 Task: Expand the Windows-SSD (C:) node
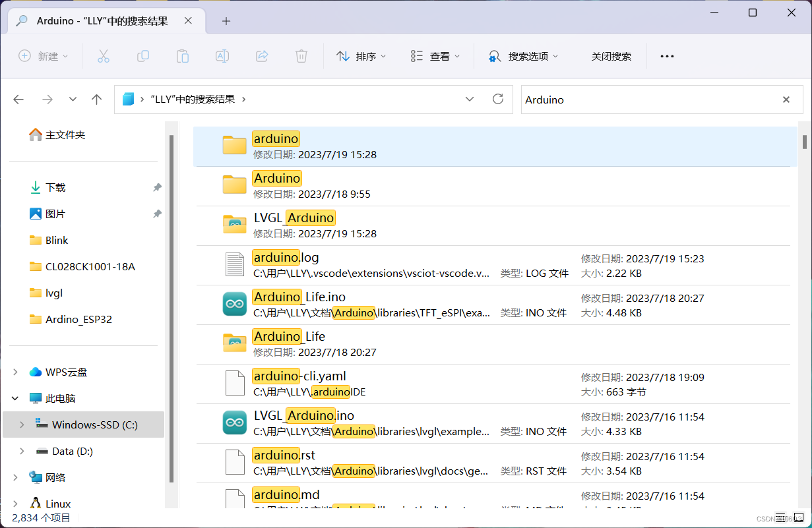[22, 425]
